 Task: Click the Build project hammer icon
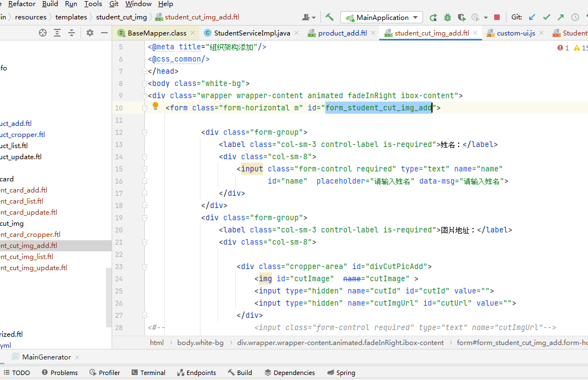pyautogui.click(x=330, y=17)
